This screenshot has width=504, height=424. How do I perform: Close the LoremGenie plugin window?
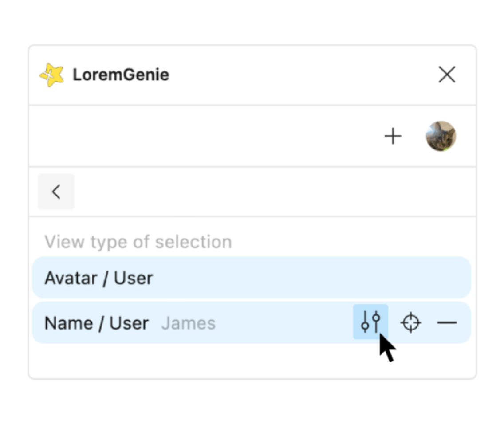point(447,75)
